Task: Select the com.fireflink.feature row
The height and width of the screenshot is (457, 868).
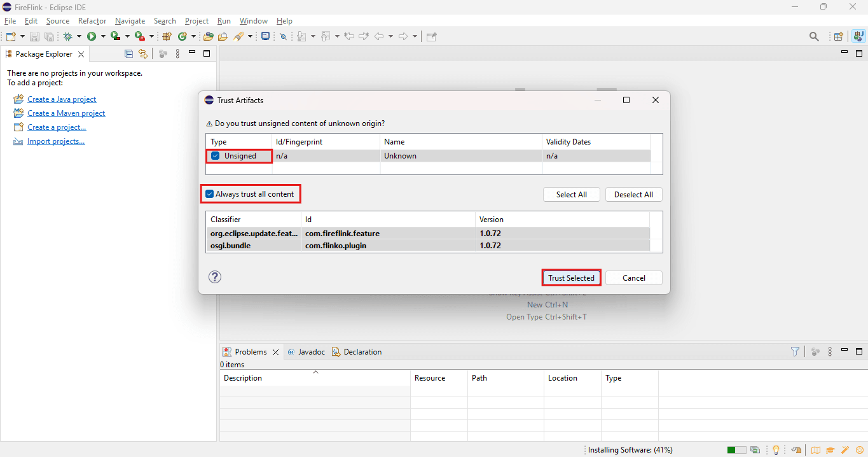Action: point(428,234)
